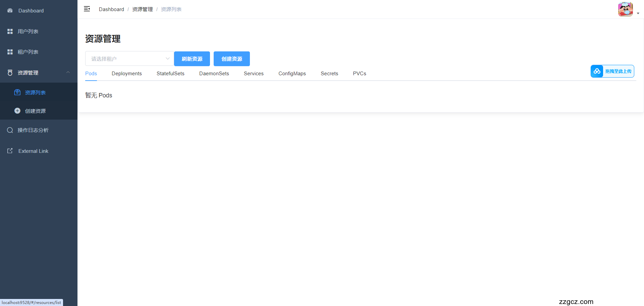This screenshot has width=644, height=306.
Task: Open 资源管理 via its sidebar icon
Action: point(9,73)
